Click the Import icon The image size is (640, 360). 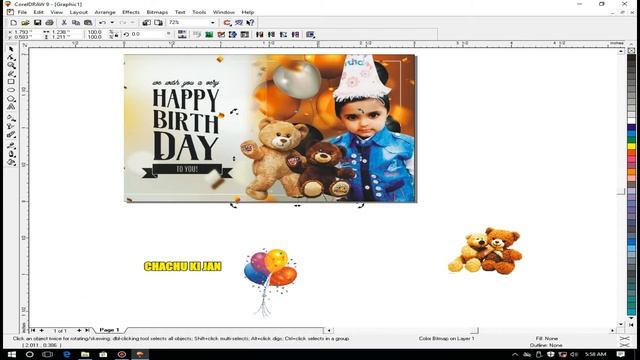[147, 22]
